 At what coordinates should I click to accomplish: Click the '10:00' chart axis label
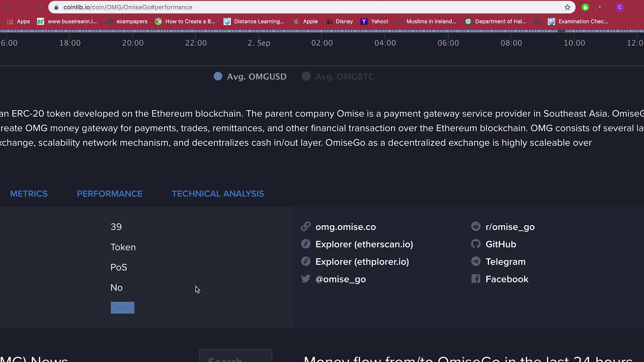click(x=575, y=43)
